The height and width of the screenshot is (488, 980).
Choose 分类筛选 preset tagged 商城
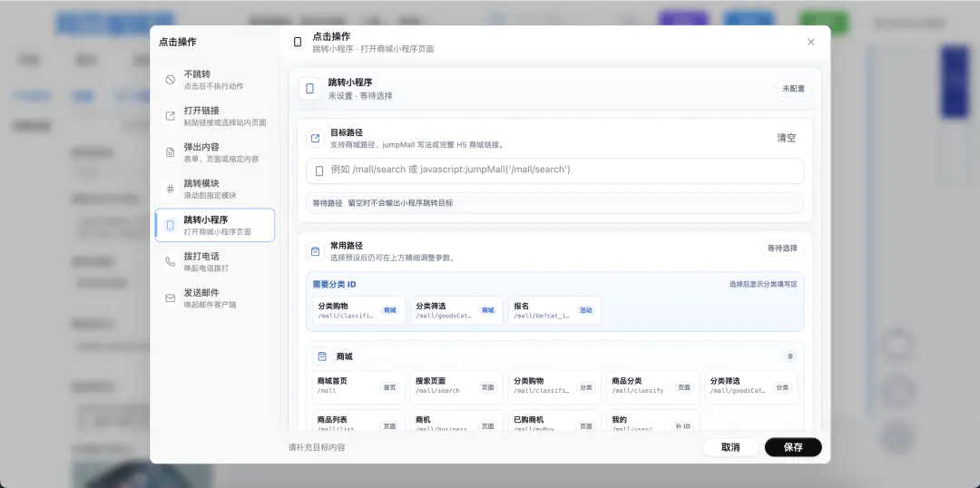(456, 310)
